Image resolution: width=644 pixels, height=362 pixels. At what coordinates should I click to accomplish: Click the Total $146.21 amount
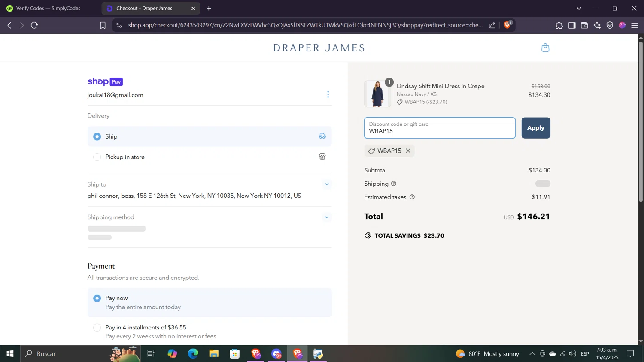(534, 217)
